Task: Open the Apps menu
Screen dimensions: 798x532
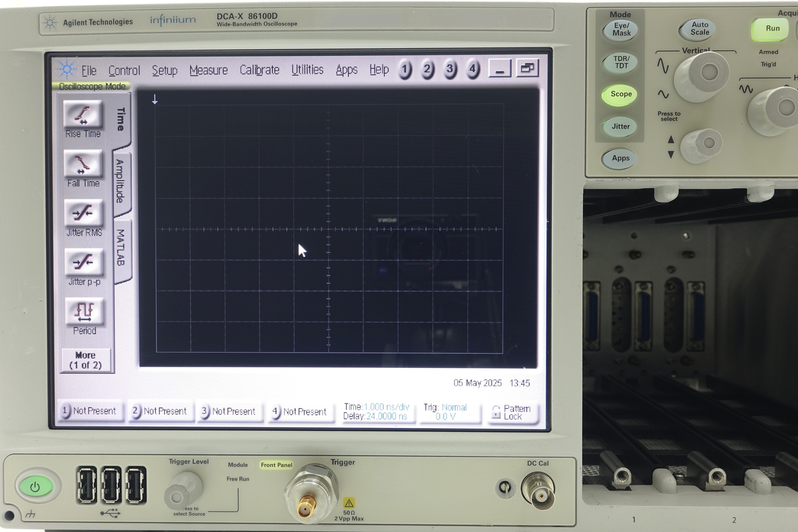Action: 346,70
